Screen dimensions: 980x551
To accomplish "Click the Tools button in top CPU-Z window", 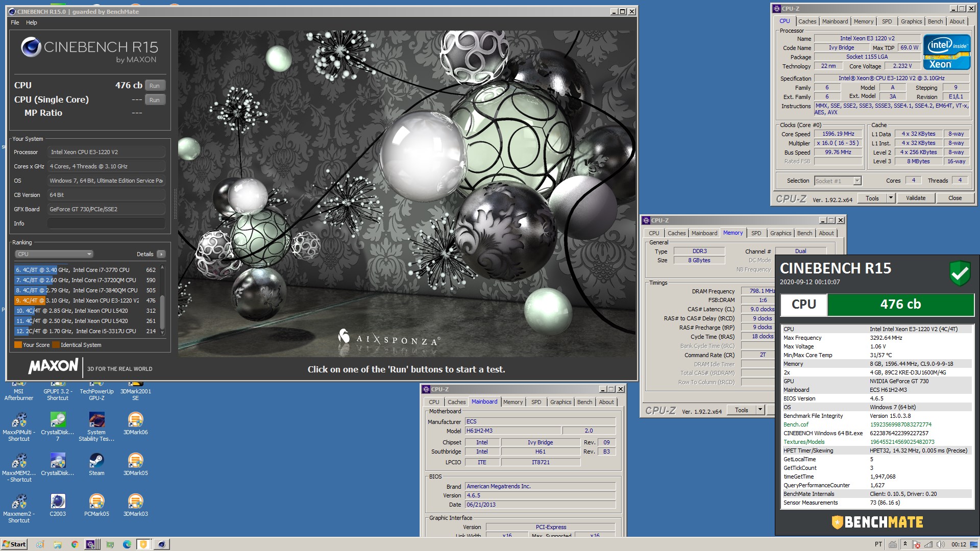I will tap(872, 198).
